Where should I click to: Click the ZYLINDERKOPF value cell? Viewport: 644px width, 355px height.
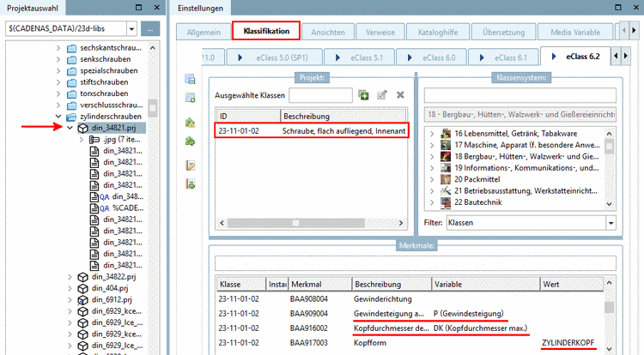pyautogui.click(x=568, y=343)
